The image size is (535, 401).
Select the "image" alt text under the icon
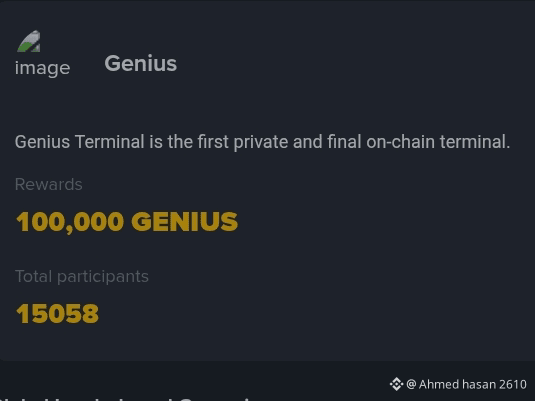point(42,68)
